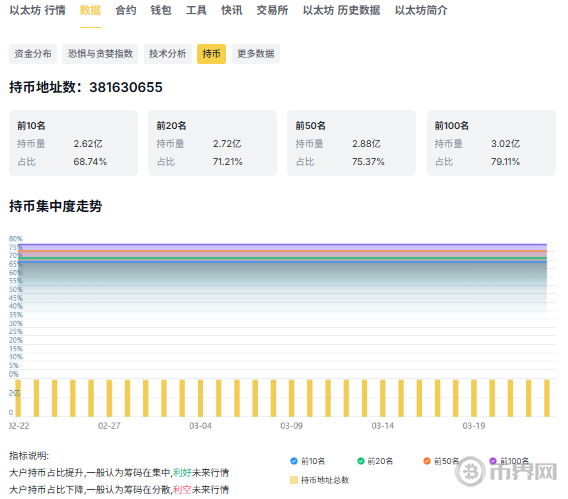
Task: Open the 数据 tab
Action: [x=90, y=10]
